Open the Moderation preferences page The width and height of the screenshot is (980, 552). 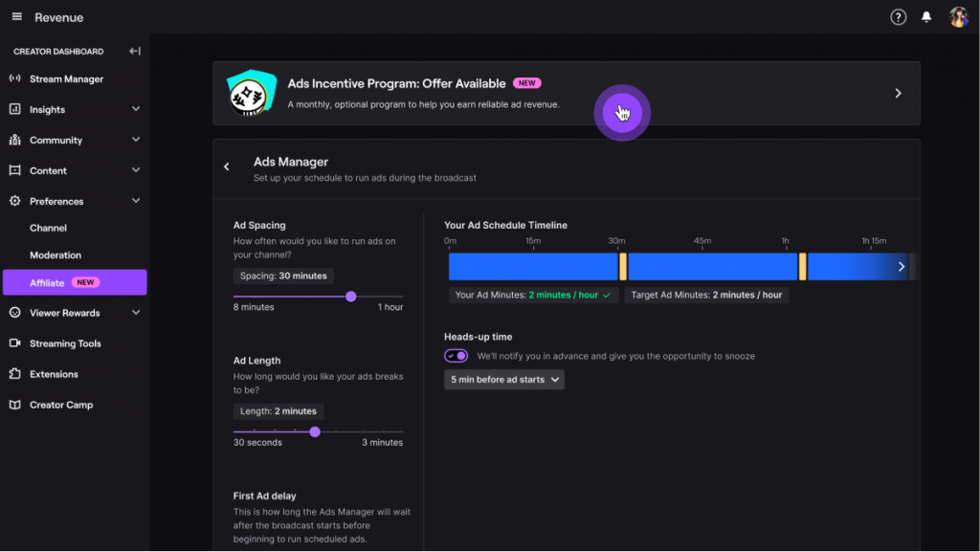(x=56, y=254)
